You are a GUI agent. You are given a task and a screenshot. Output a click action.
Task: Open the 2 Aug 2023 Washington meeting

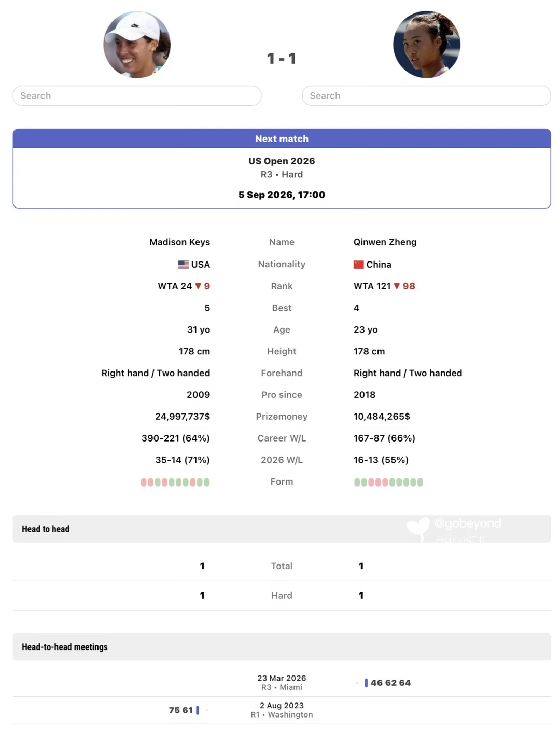(x=282, y=710)
